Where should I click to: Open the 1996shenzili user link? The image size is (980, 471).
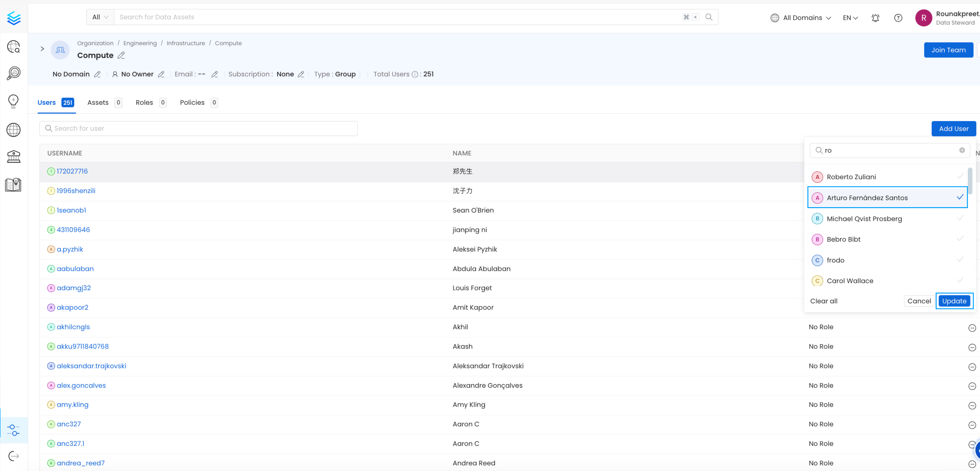(76, 191)
